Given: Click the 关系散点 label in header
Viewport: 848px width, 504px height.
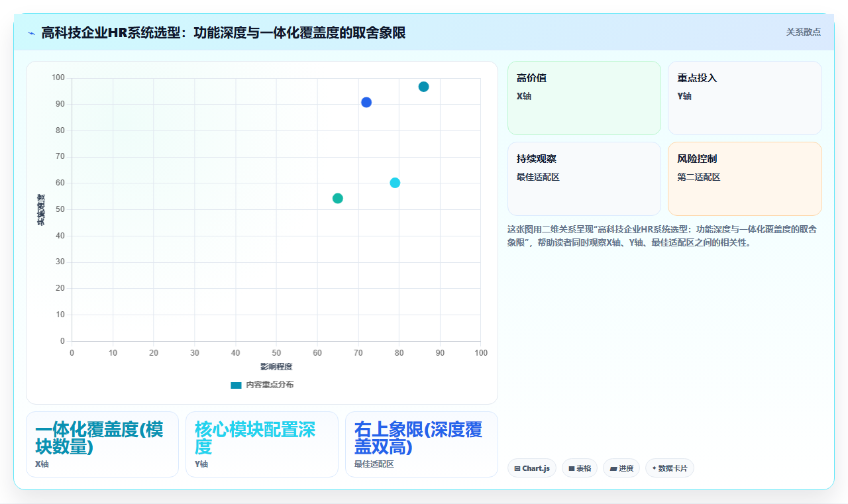Looking at the screenshot, I should pyautogui.click(x=803, y=32).
